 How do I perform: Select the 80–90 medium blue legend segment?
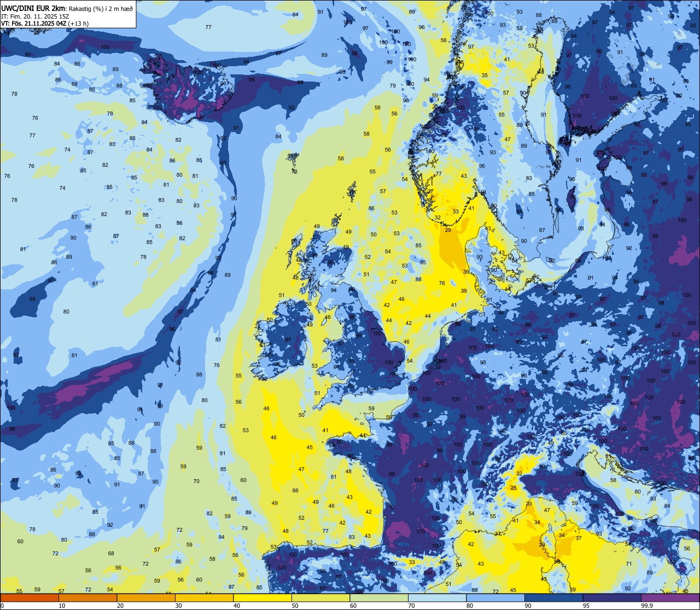[495, 598]
